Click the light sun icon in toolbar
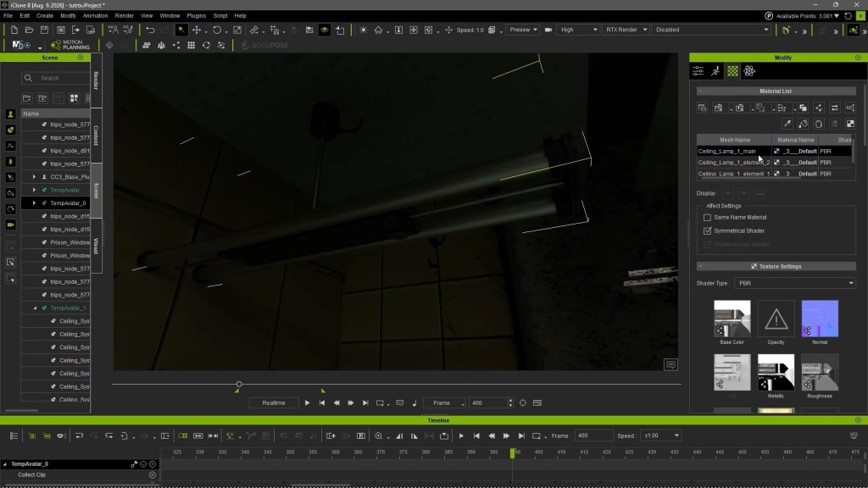This screenshot has width=868, height=488. 363,30
